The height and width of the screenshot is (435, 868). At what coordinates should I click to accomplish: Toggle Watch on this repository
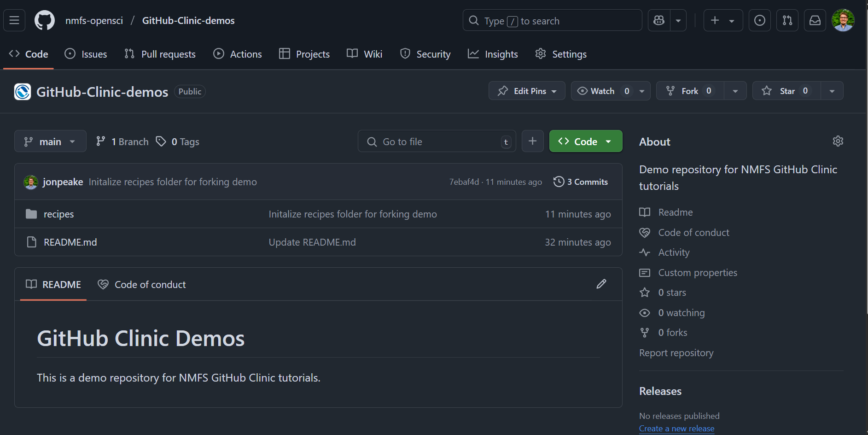point(611,91)
